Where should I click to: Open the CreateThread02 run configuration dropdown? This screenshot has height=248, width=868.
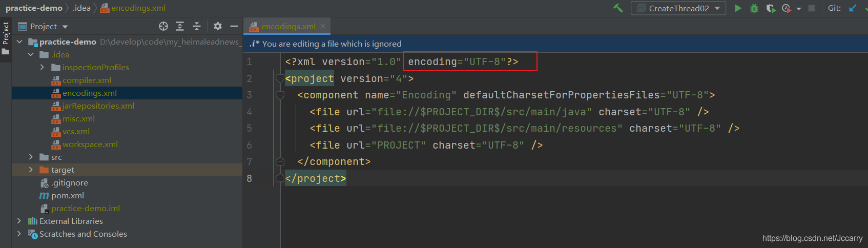point(678,8)
